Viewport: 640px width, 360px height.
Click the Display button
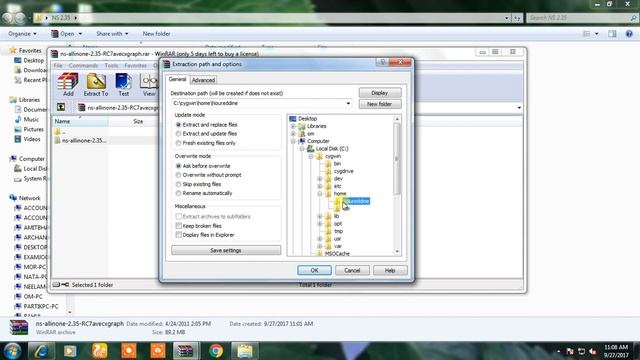tap(380, 93)
